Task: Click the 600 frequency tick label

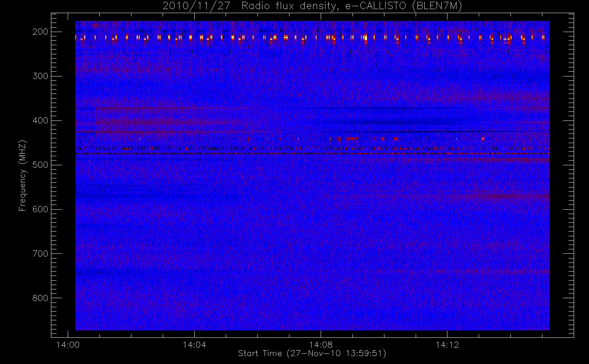Action: pyautogui.click(x=40, y=209)
